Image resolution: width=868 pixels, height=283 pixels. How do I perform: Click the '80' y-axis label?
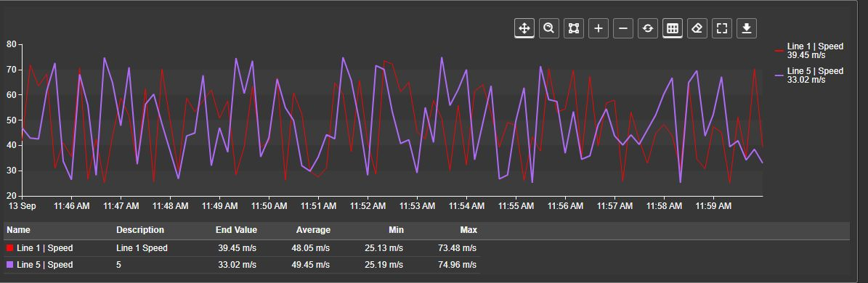12,44
